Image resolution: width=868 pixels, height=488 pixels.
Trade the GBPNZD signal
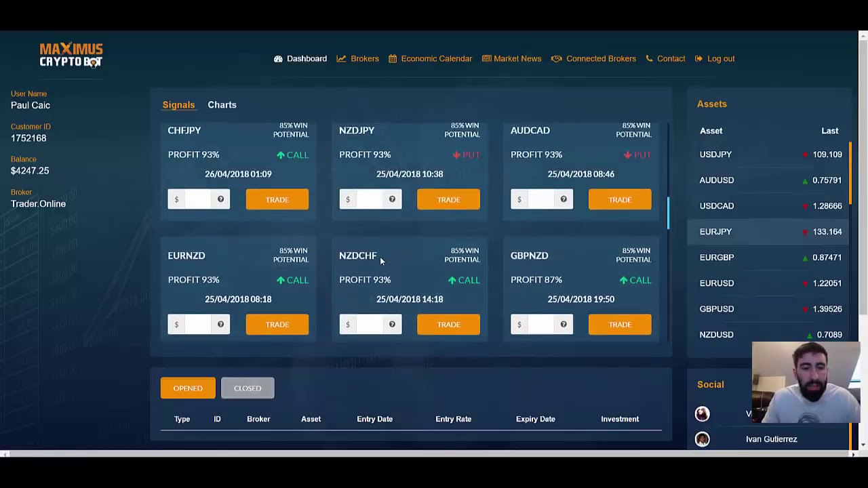pyautogui.click(x=620, y=325)
